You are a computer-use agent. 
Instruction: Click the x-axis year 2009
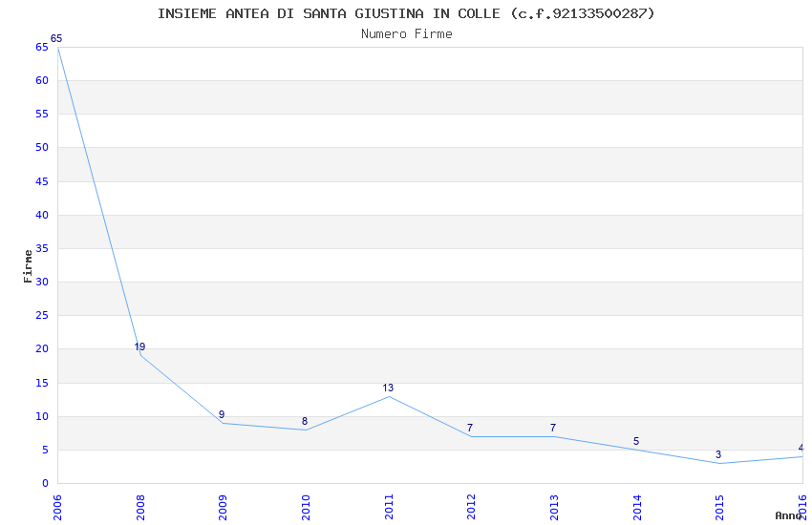223,507
